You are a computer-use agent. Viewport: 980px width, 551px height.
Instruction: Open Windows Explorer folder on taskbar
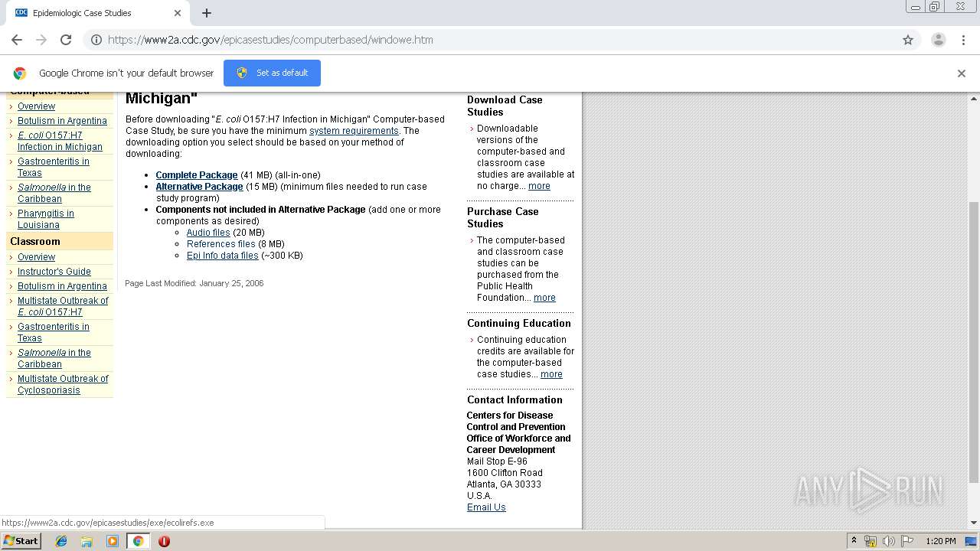tap(87, 541)
